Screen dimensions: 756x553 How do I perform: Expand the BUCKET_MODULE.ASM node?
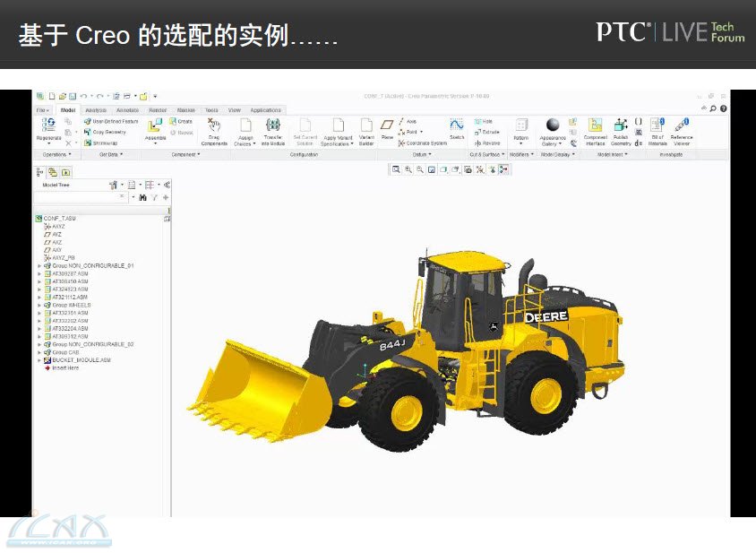coord(39,360)
